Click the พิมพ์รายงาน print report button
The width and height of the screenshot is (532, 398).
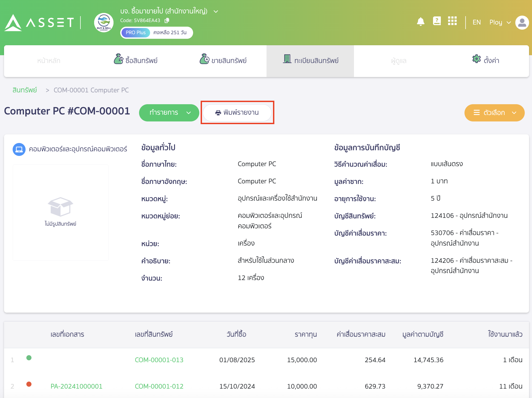(237, 113)
